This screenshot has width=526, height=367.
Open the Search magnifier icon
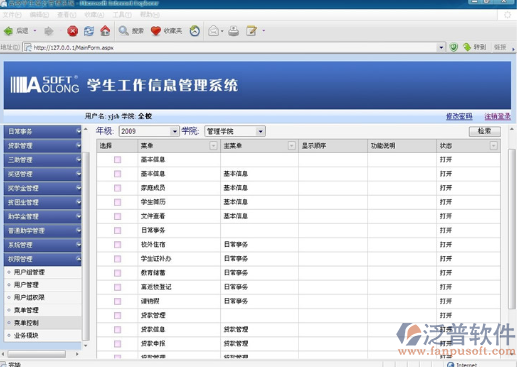[x=124, y=31]
